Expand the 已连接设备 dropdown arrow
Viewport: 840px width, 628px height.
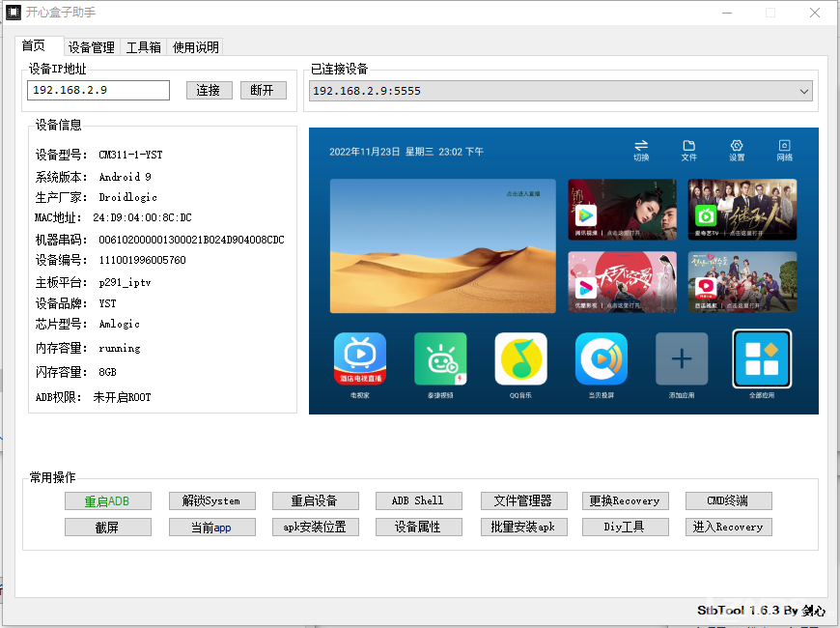[803, 91]
